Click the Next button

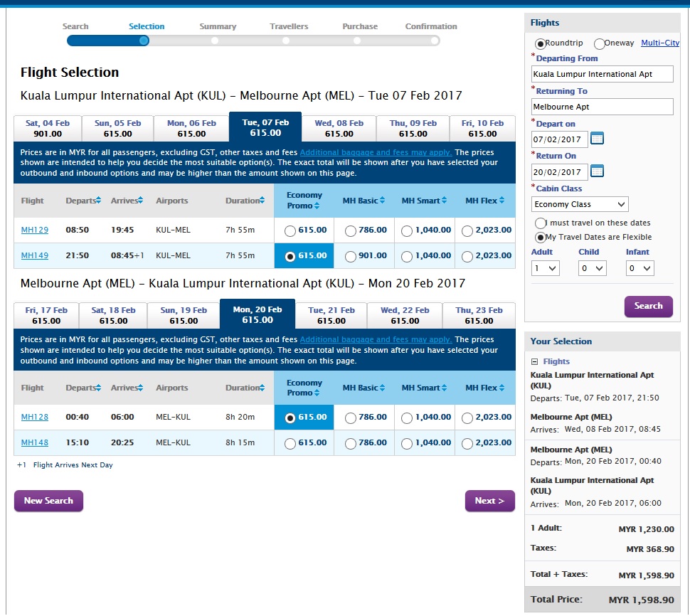click(x=489, y=501)
